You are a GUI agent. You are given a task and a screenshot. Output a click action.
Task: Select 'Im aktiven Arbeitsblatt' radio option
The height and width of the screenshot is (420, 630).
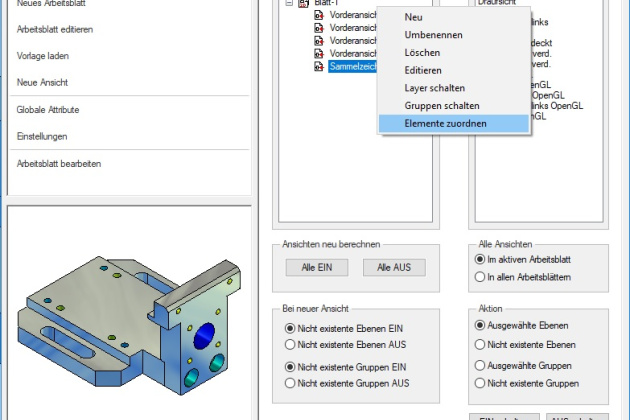coord(480,260)
